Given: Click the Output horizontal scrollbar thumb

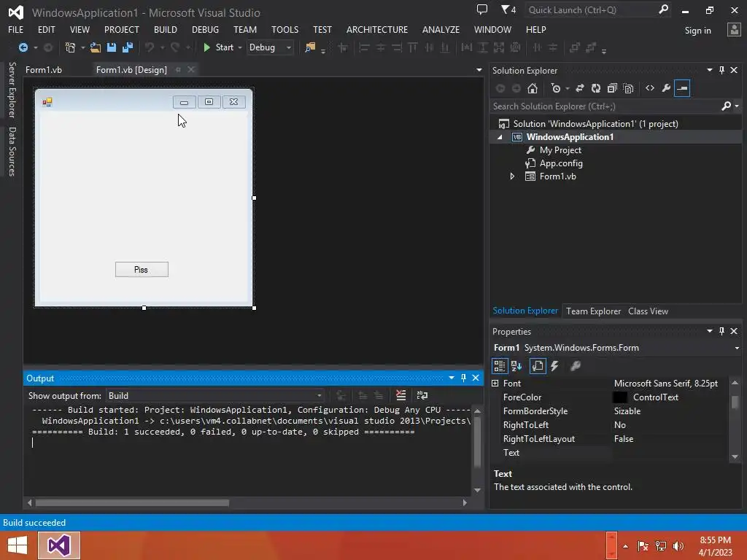Looking at the screenshot, I should tap(132, 503).
